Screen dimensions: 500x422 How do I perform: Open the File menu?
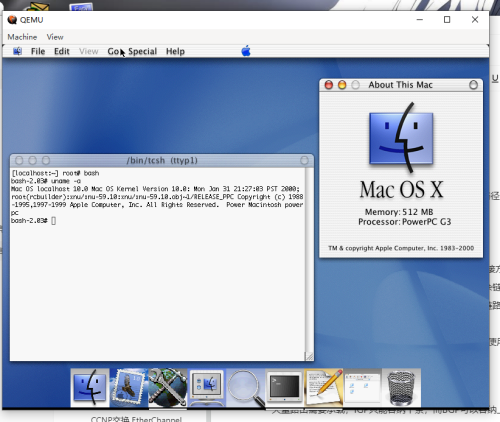(x=38, y=51)
